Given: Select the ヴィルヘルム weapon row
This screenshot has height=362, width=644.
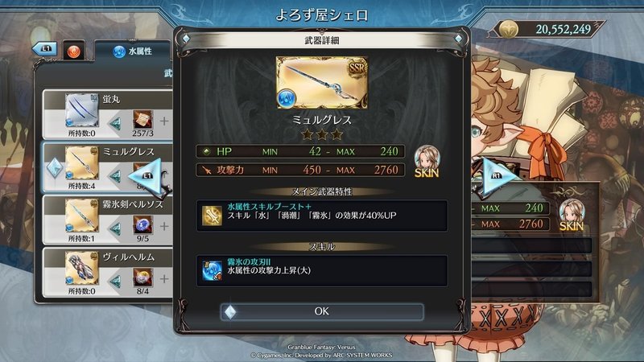Looking at the screenshot, I should coord(108,272).
